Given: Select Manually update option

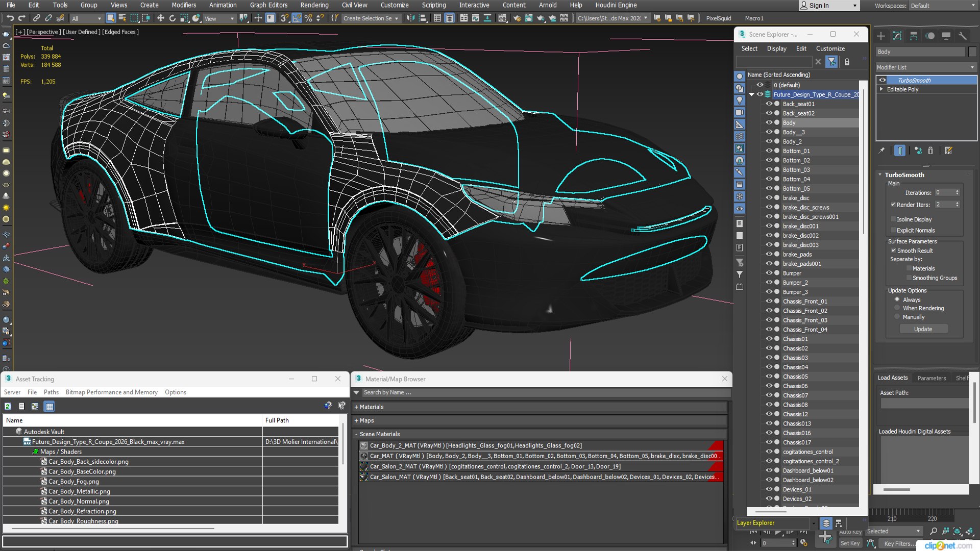Looking at the screenshot, I should [897, 317].
